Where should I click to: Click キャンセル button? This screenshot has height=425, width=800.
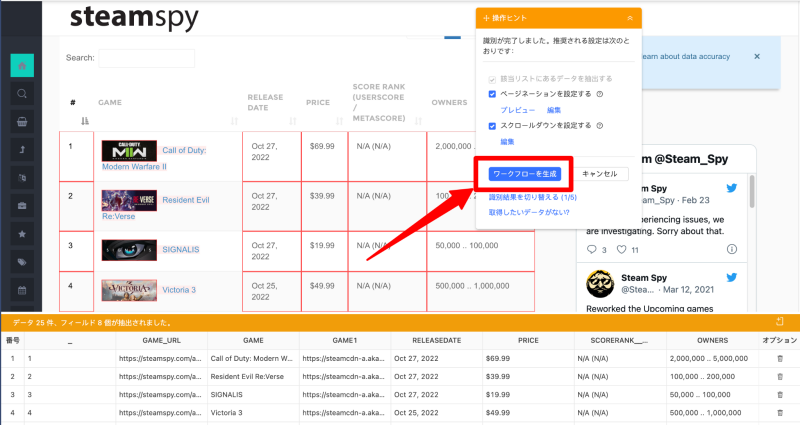click(x=600, y=174)
